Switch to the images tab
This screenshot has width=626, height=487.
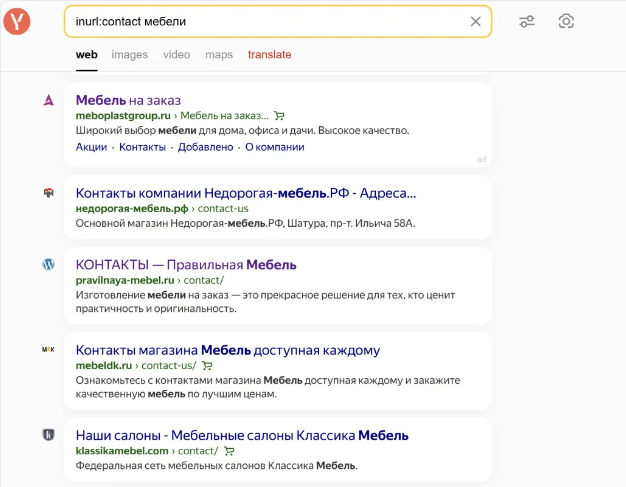point(129,55)
